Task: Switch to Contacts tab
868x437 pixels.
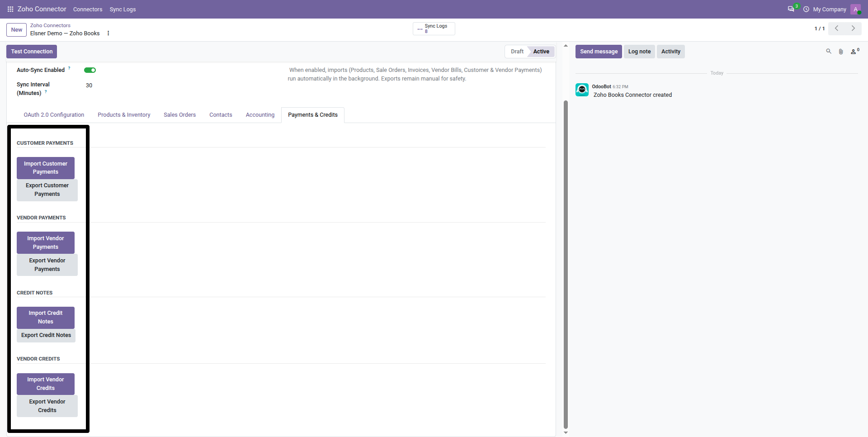Action: (221, 115)
